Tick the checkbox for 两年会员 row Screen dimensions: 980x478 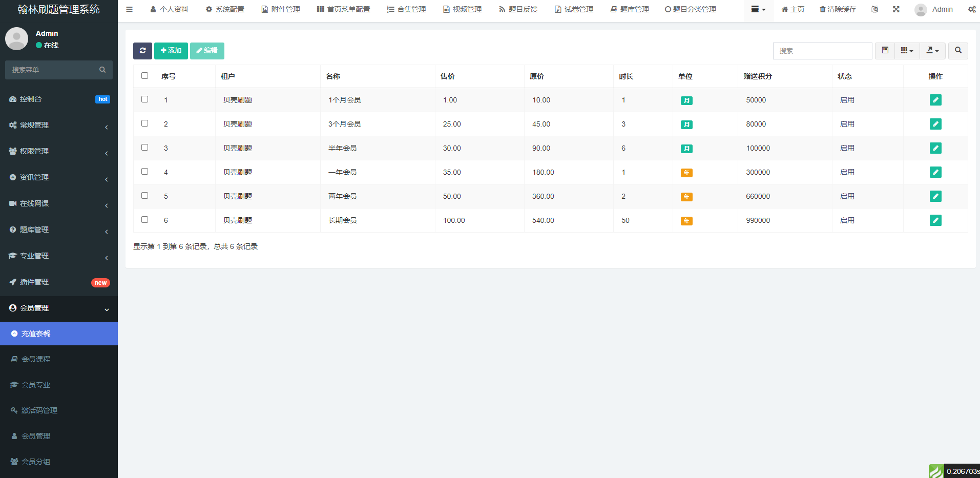(x=144, y=196)
